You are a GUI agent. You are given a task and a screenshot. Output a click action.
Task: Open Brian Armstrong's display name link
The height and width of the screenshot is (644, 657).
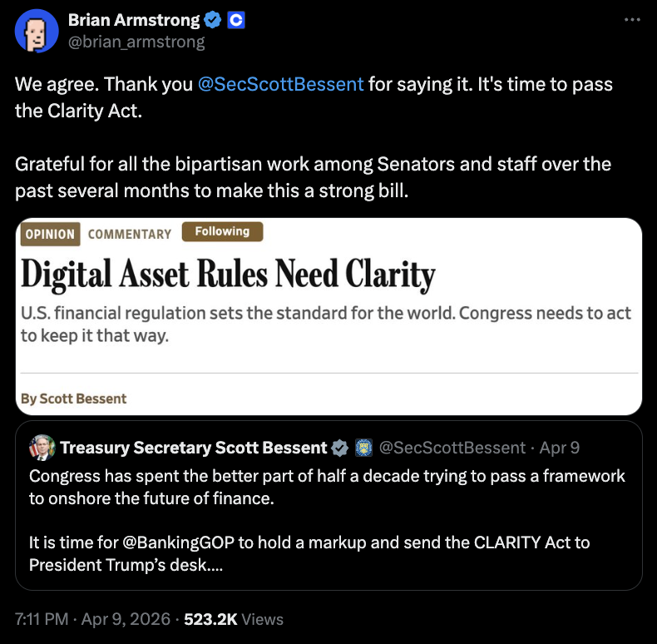[x=134, y=20]
